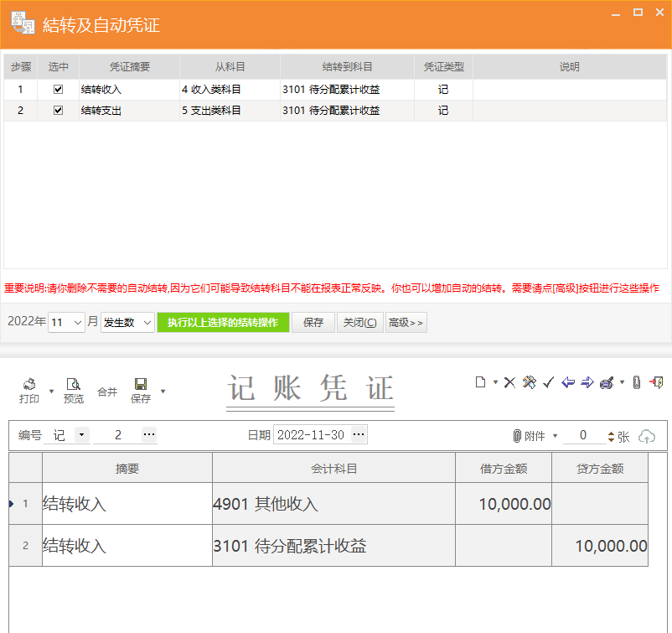Image resolution: width=672 pixels, height=633 pixels.
Task: Click the 保存 floppy disk icon in voucher toolbar
Action: tap(141, 383)
